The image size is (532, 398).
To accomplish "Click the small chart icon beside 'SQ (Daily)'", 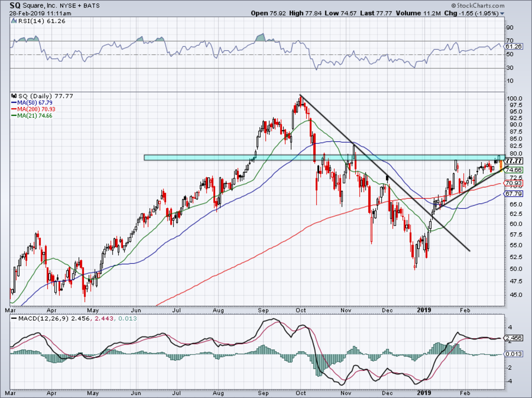I will pyautogui.click(x=14, y=95).
